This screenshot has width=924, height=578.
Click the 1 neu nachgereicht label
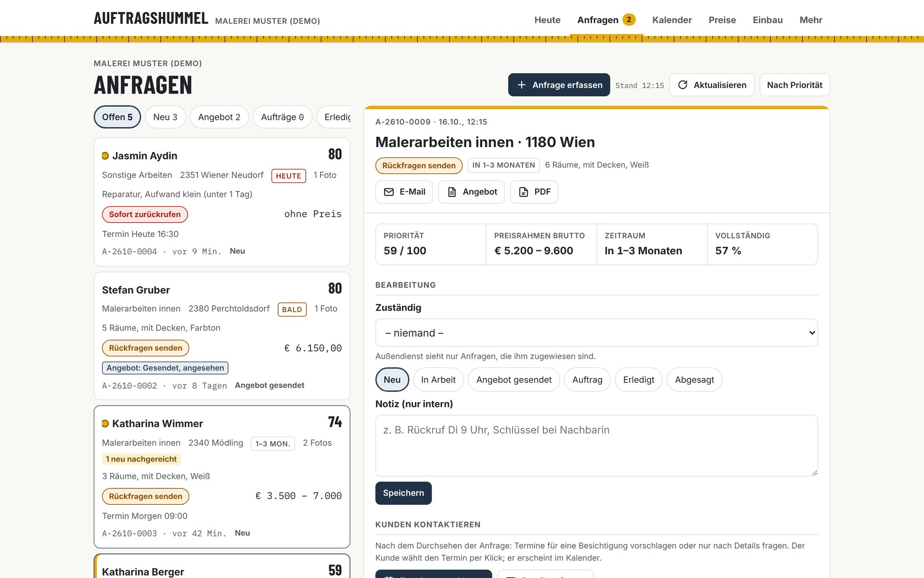[141, 459]
